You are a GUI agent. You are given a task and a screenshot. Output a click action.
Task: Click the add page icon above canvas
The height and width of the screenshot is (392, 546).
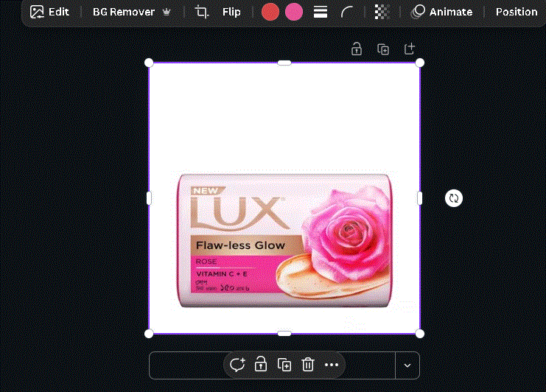click(410, 49)
